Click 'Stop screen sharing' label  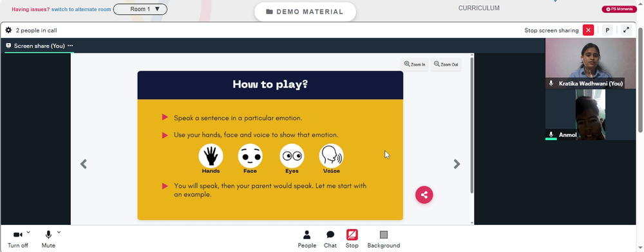coord(551,30)
